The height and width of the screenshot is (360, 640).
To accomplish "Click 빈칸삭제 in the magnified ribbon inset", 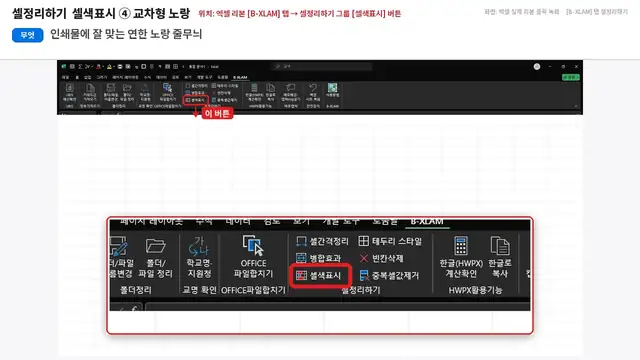I will (x=382, y=258).
